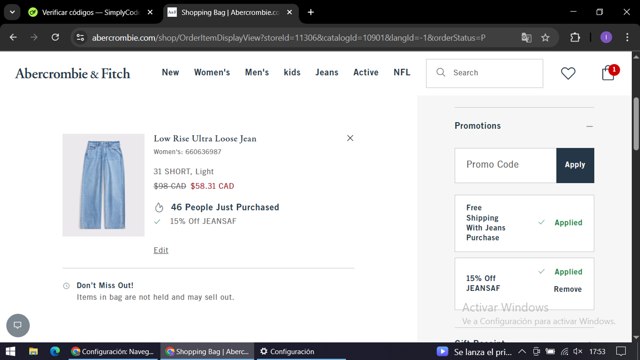The image size is (640, 360).
Task: Click the Se lanza el pri... tray widget
Action: click(x=474, y=351)
